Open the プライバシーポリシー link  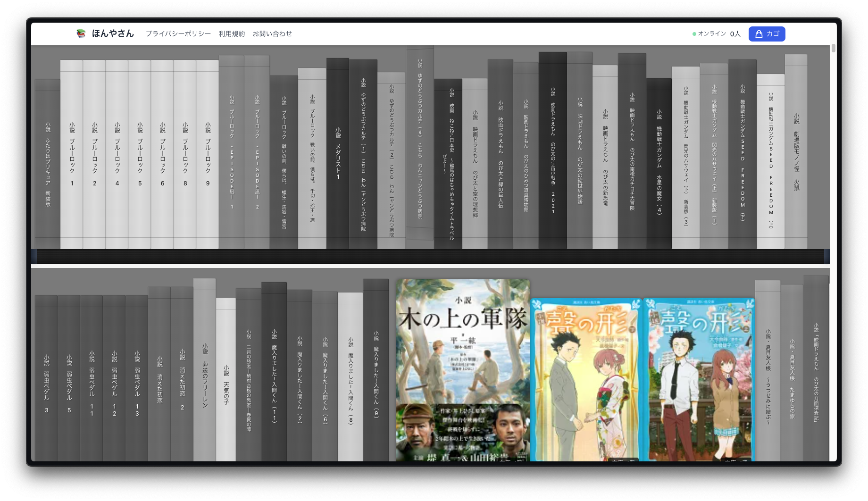pos(178,34)
